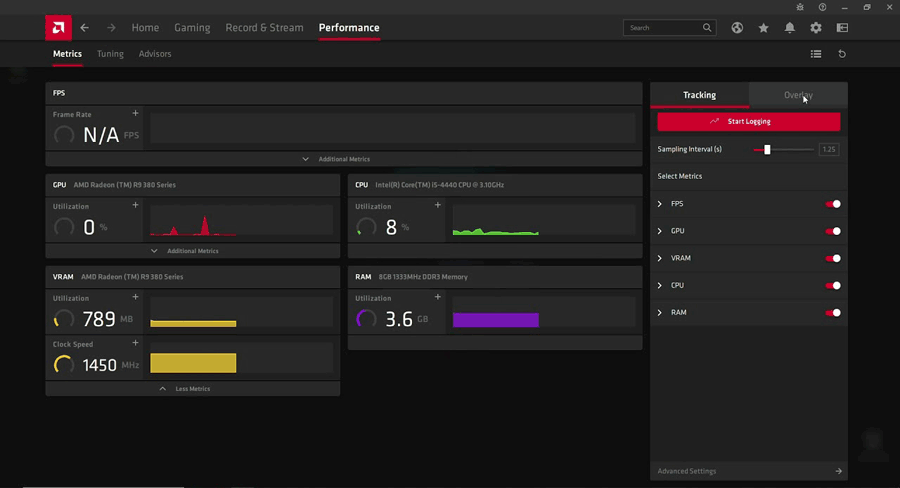
Task: Open the Tuning sub-tab
Action: coord(110,54)
